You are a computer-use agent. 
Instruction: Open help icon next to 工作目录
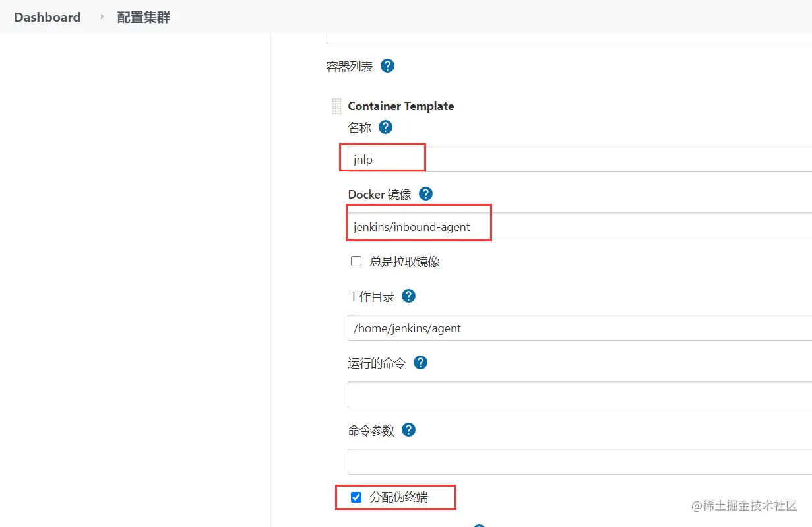pos(409,296)
